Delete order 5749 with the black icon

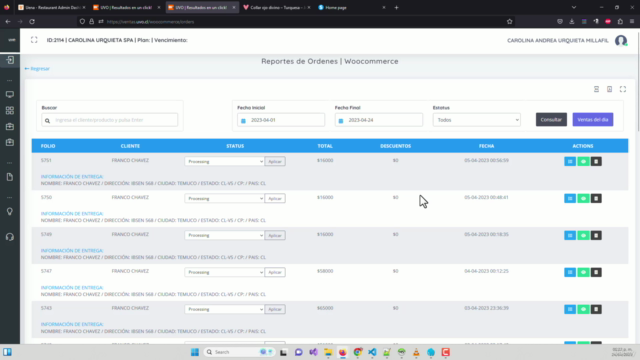point(596,236)
